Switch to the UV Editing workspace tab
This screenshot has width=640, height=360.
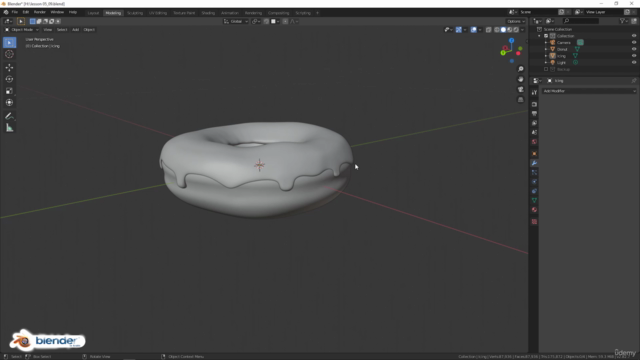coord(158,13)
